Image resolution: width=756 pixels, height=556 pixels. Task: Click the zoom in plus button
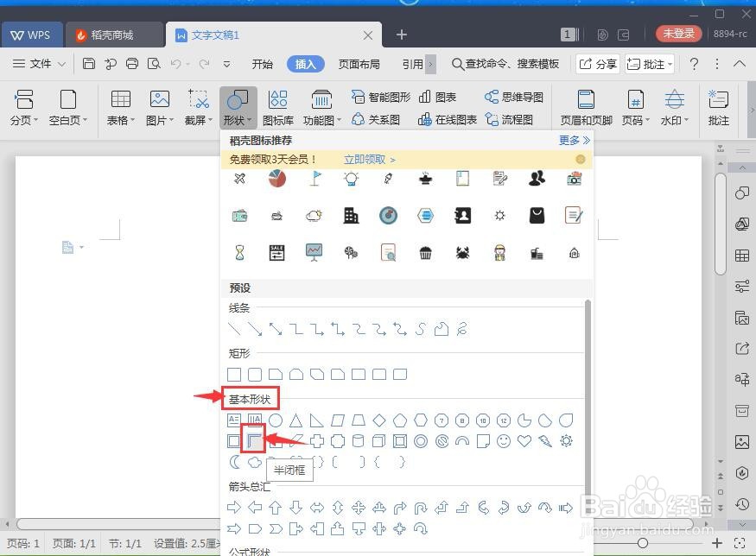tap(717, 543)
